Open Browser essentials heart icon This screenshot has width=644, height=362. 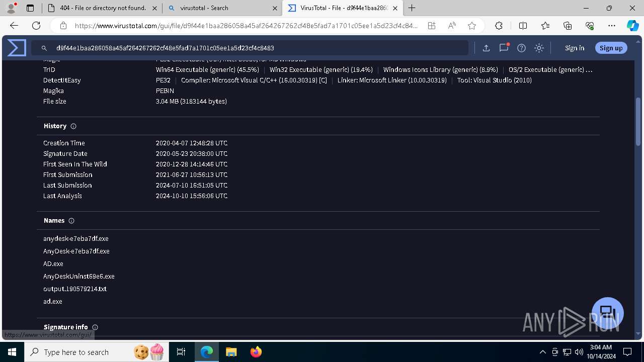tap(590, 26)
